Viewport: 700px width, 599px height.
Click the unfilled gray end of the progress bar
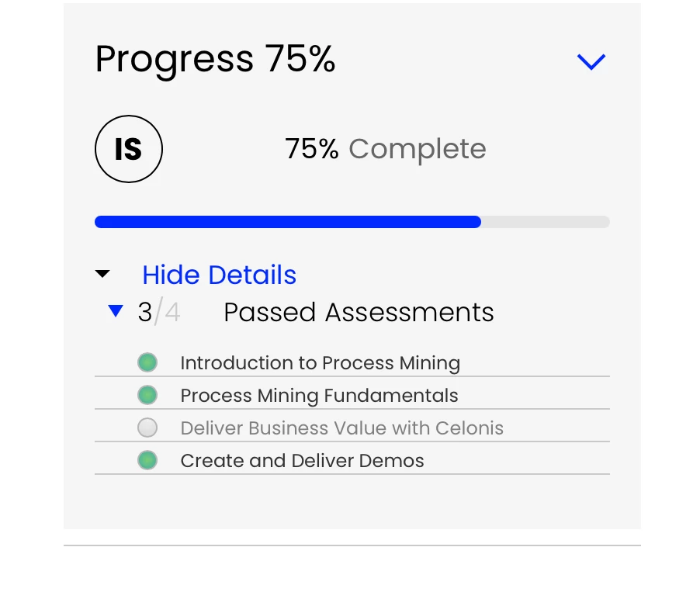pyautogui.click(x=545, y=222)
